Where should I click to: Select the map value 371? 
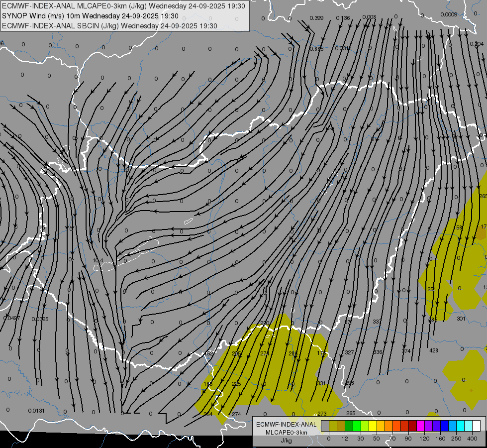coord(349,322)
